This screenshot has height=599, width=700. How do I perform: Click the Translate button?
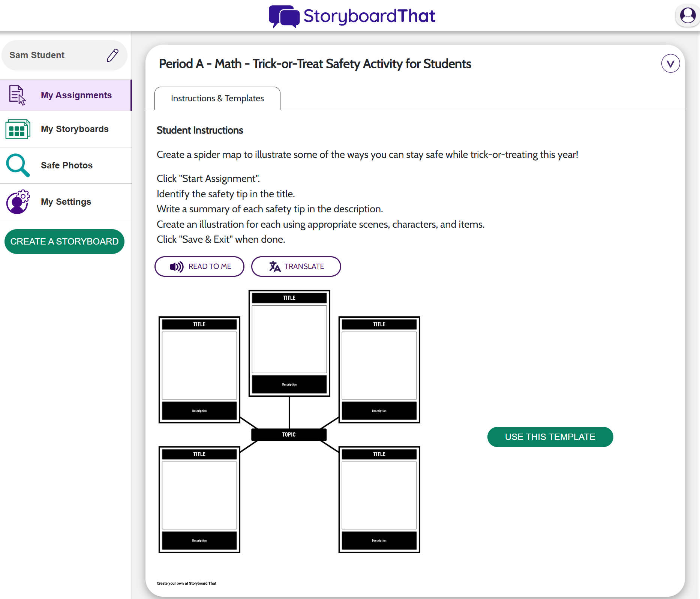(x=296, y=267)
